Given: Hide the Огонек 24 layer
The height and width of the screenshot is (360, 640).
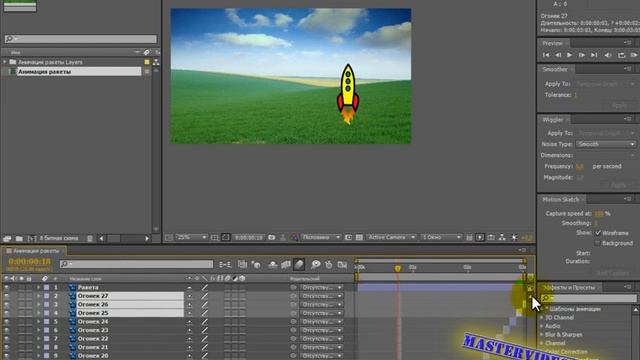Looking at the screenshot, I should tap(6, 322).
